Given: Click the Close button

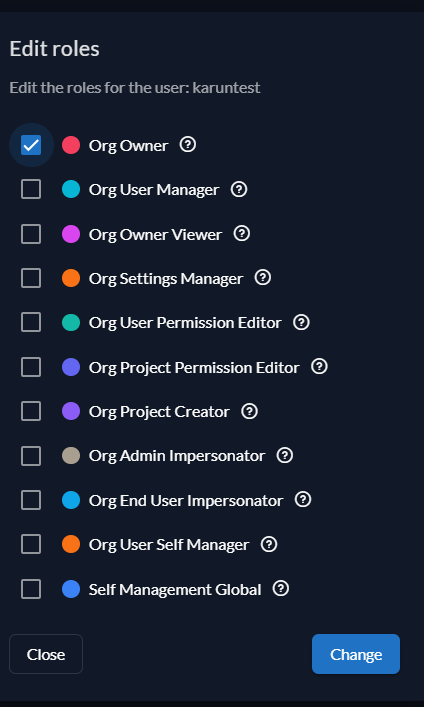Looking at the screenshot, I should click(x=46, y=654).
